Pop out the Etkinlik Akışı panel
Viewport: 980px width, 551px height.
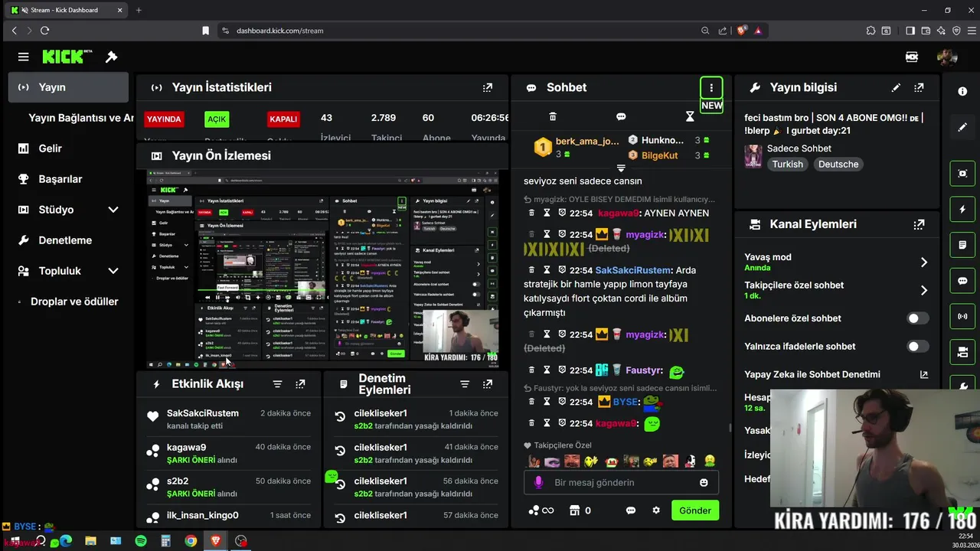pyautogui.click(x=300, y=384)
